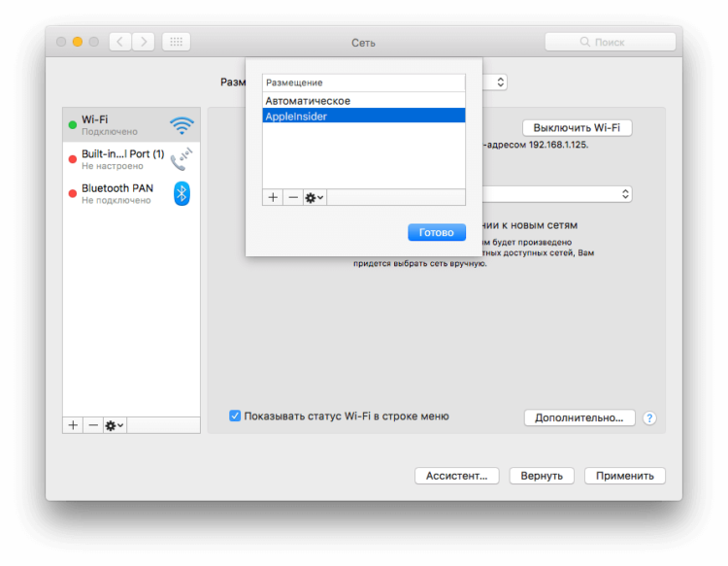
Task: Click the Ассистент button
Action: [x=456, y=476]
